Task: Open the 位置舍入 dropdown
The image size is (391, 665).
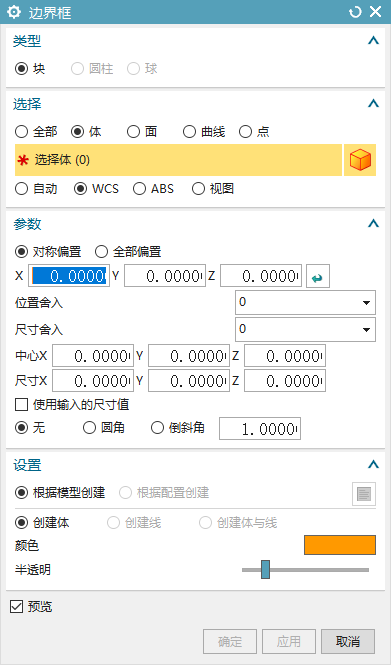Action: click(305, 303)
